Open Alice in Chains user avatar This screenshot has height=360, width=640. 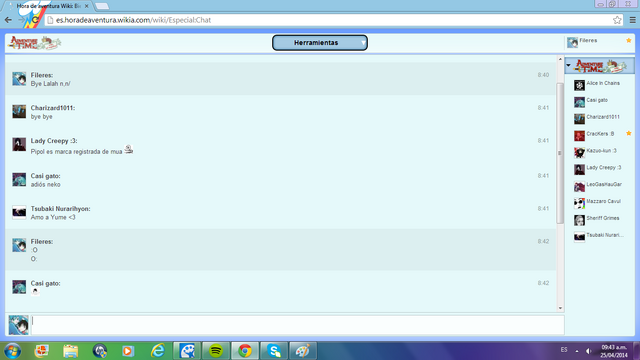(579, 85)
